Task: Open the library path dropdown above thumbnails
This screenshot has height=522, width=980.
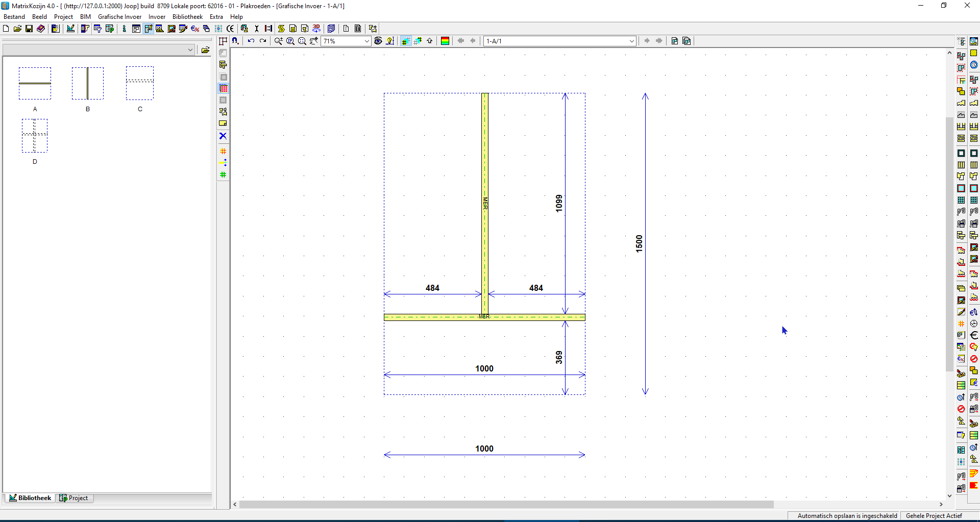Action: [x=190, y=49]
